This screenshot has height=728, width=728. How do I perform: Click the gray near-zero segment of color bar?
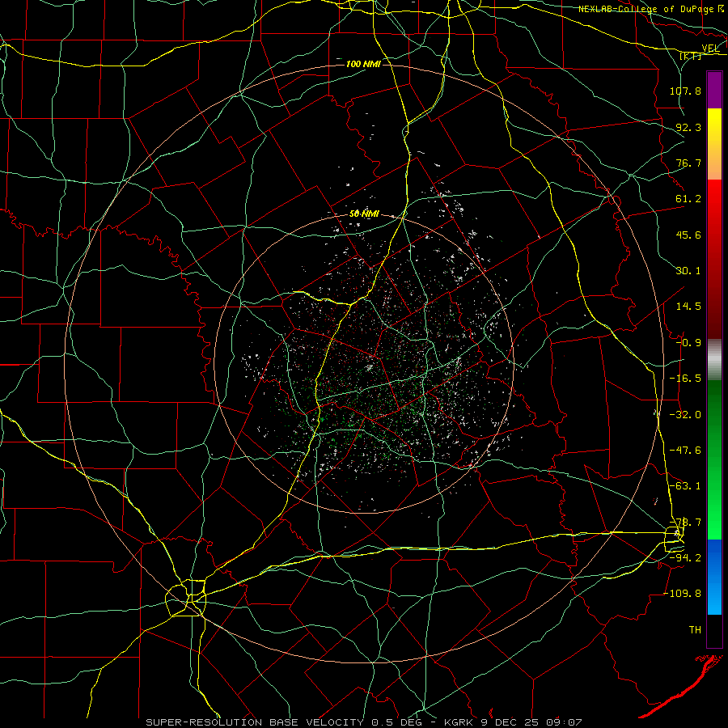tap(714, 359)
